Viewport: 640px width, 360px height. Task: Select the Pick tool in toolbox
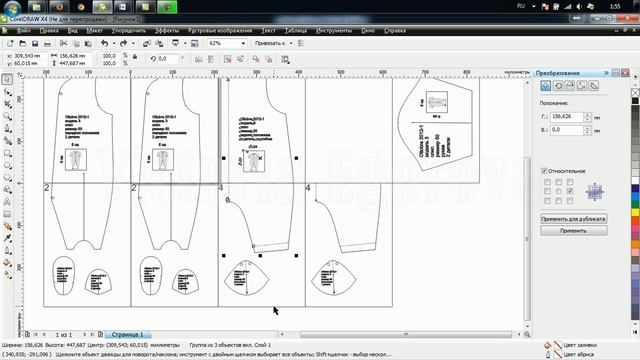point(7,79)
